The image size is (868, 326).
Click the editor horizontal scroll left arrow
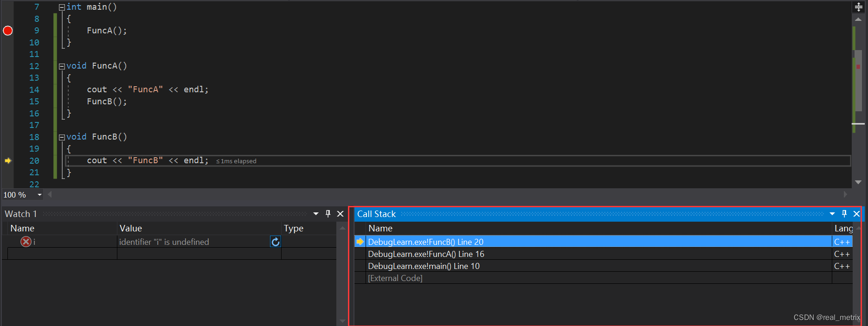pos(50,195)
